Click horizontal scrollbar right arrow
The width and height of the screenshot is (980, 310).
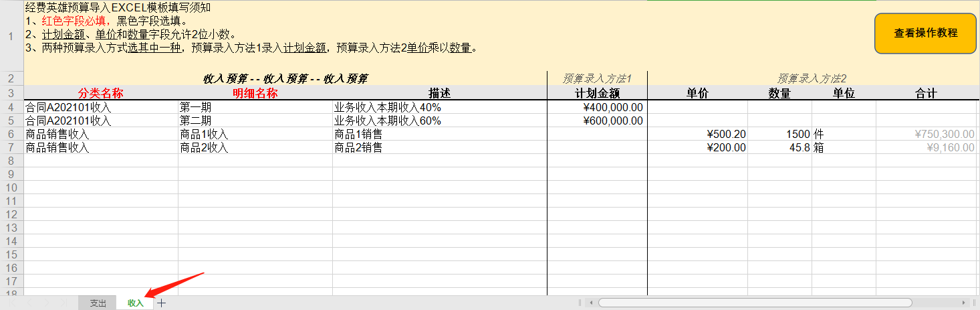tap(964, 303)
